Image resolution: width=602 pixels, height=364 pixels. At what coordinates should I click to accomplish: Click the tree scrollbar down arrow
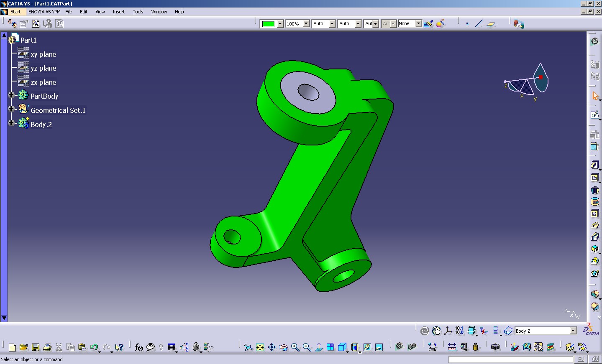point(4,318)
